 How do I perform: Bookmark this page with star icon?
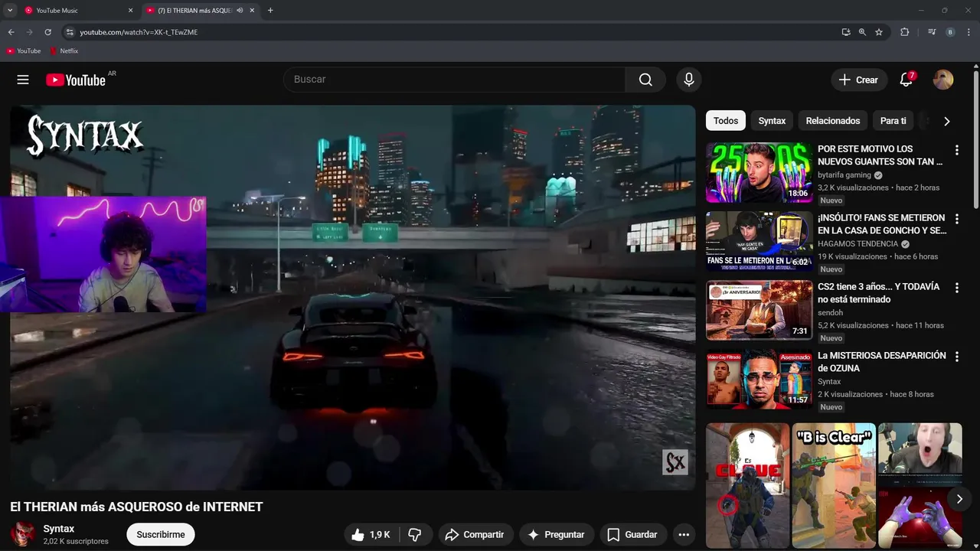[x=879, y=32]
